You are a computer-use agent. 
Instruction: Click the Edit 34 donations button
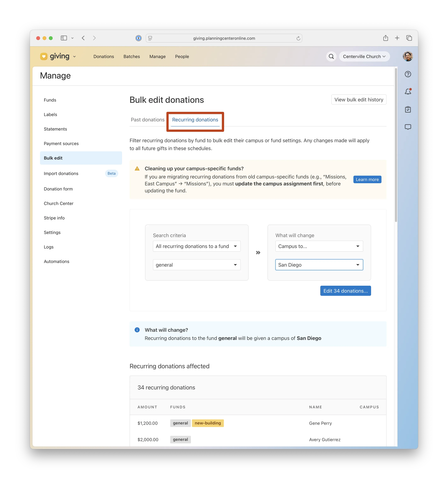[345, 291]
